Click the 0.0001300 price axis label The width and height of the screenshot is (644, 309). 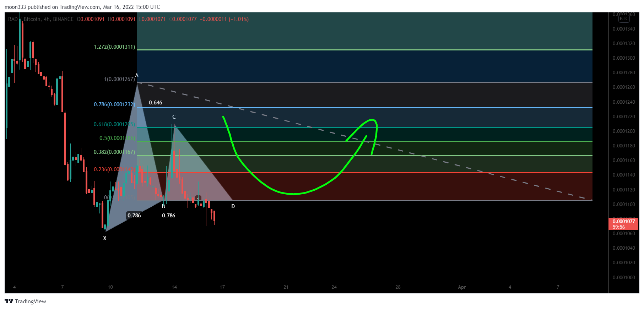click(x=624, y=58)
